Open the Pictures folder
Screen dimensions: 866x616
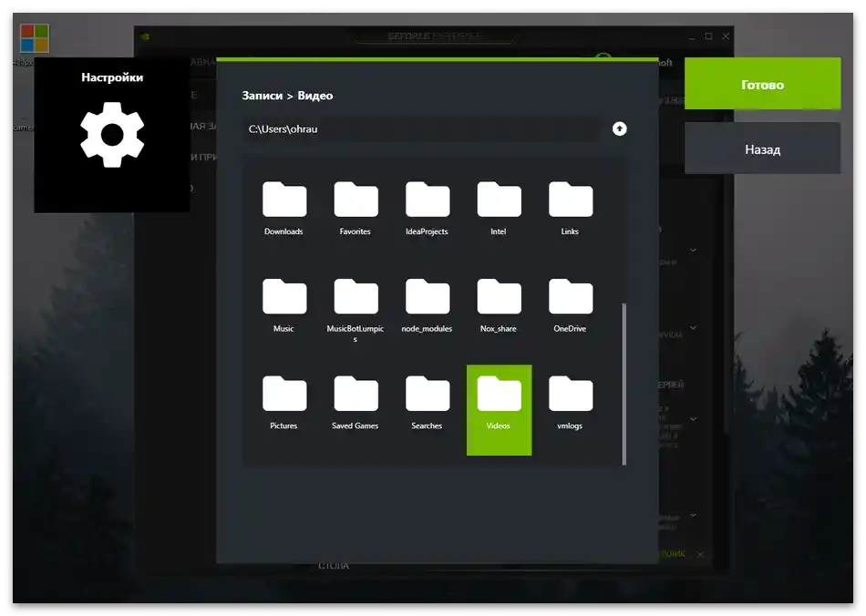pyautogui.click(x=284, y=403)
